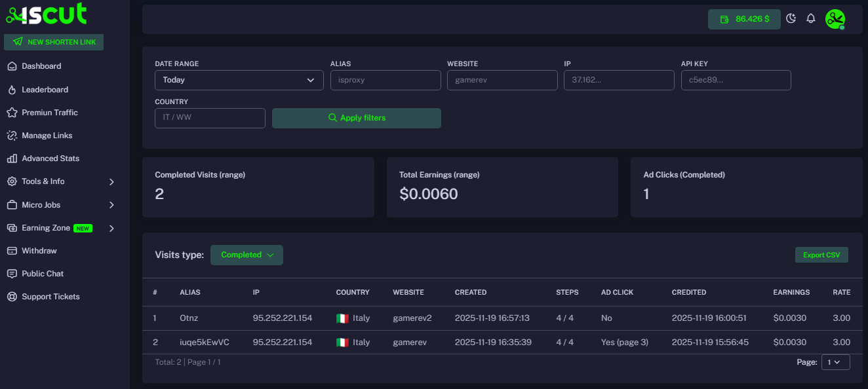Screen dimensions: 868x389
Task: Open Public Chat
Action: tap(43, 273)
